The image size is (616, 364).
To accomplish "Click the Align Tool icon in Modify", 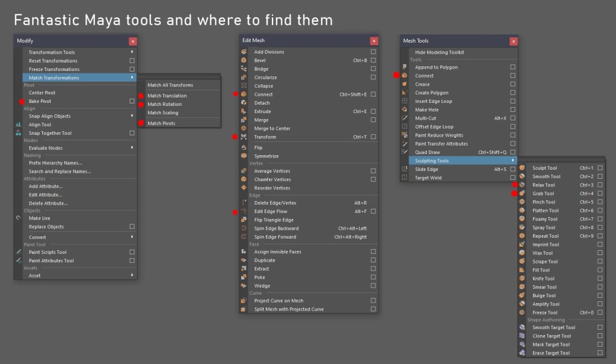I will [x=18, y=124].
